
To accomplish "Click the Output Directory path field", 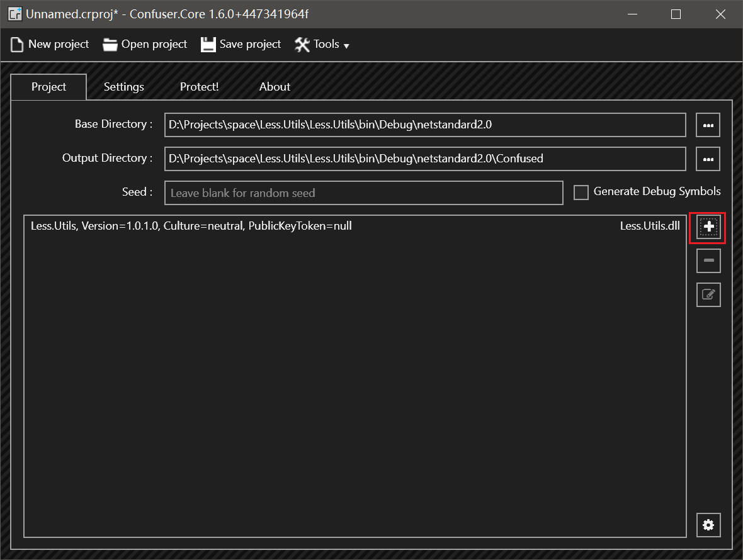I will coord(425,159).
